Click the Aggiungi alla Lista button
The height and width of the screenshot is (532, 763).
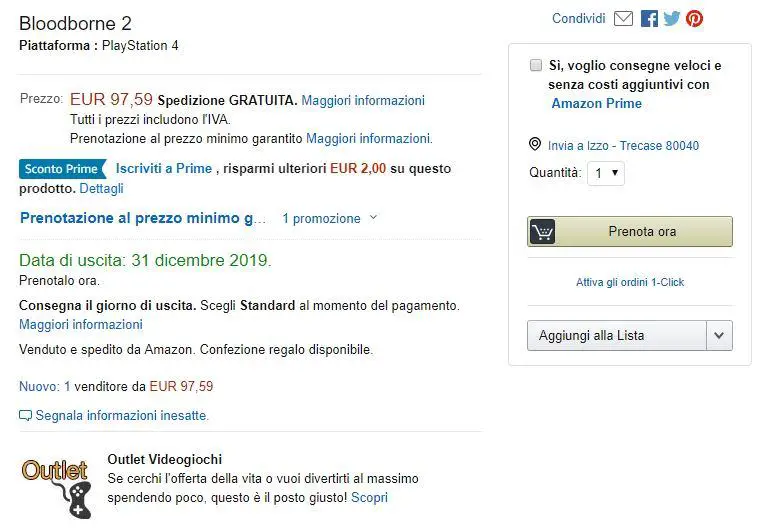point(617,335)
